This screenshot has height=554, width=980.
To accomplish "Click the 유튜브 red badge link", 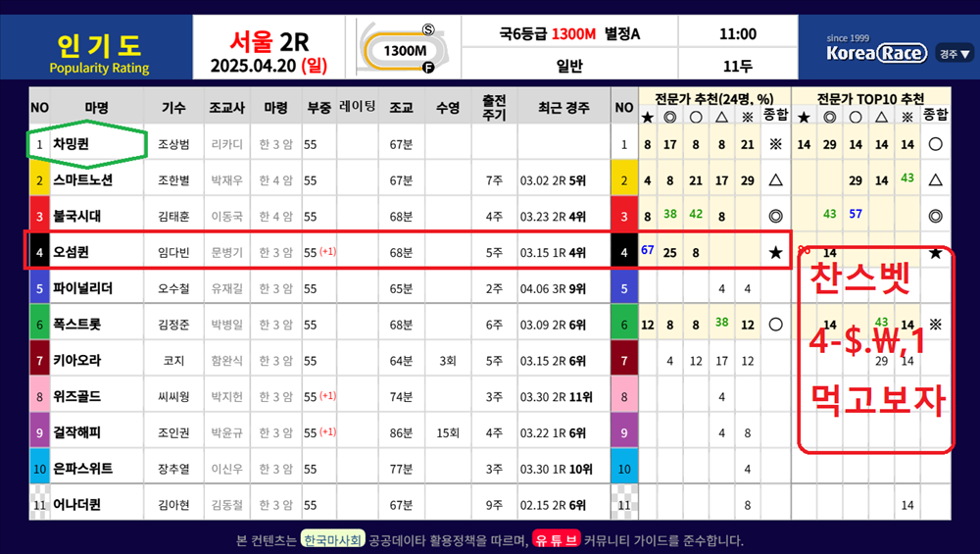I will tap(556, 539).
